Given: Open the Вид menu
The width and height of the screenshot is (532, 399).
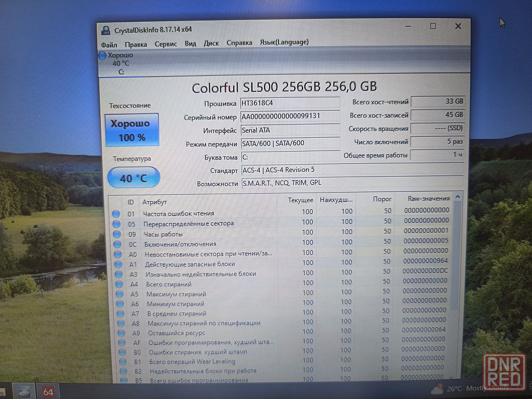Looking at the screenshot, I should tap(190, 44).
